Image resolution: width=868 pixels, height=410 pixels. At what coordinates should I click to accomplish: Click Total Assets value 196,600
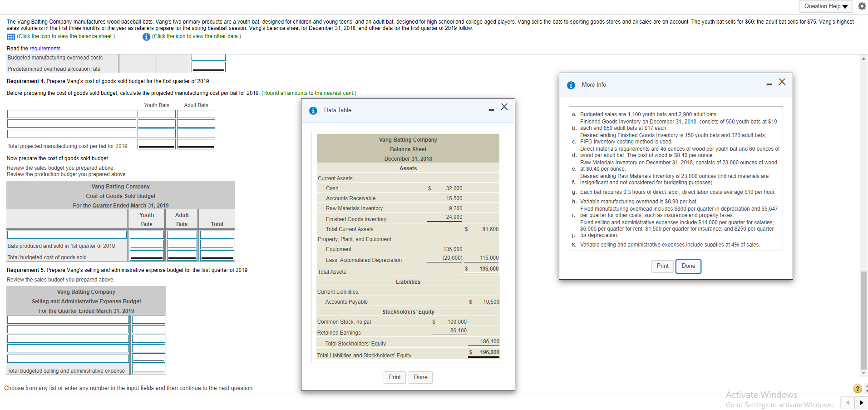pyautogui.click(x=489, y=269)
